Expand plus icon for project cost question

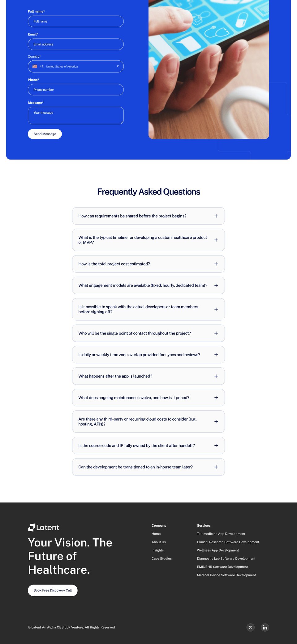tap(216, 264)
